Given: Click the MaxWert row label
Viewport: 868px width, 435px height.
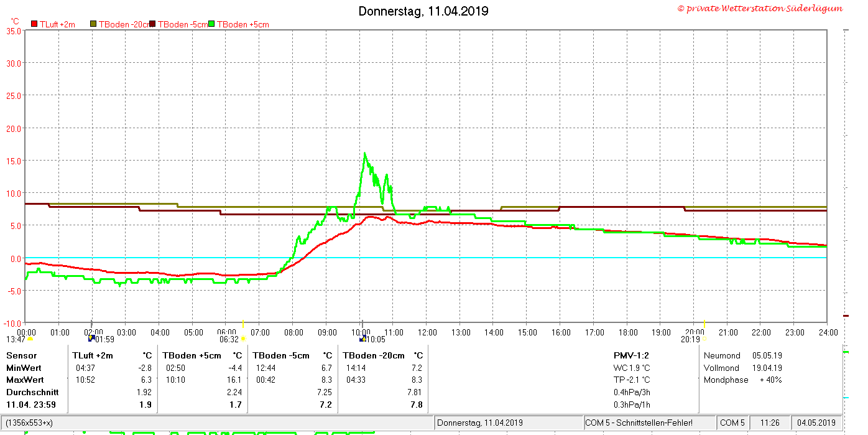Looking at the screenshot, I should pos(24,380).
